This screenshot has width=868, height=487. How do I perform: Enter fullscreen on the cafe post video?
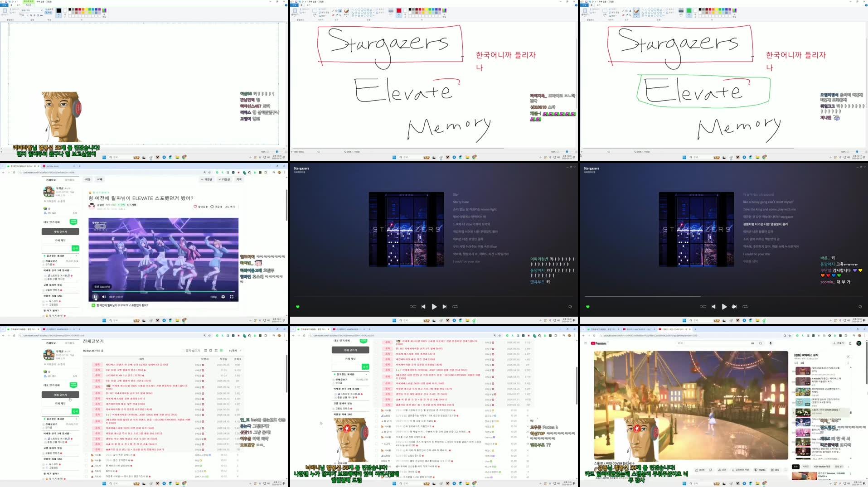pyautogui.click(x=232, y=297)
